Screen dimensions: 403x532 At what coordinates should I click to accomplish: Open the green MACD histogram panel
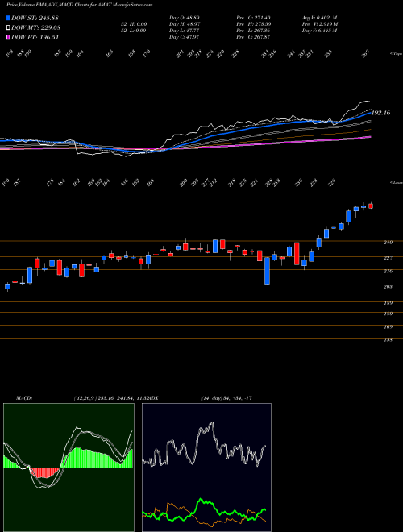69,468
